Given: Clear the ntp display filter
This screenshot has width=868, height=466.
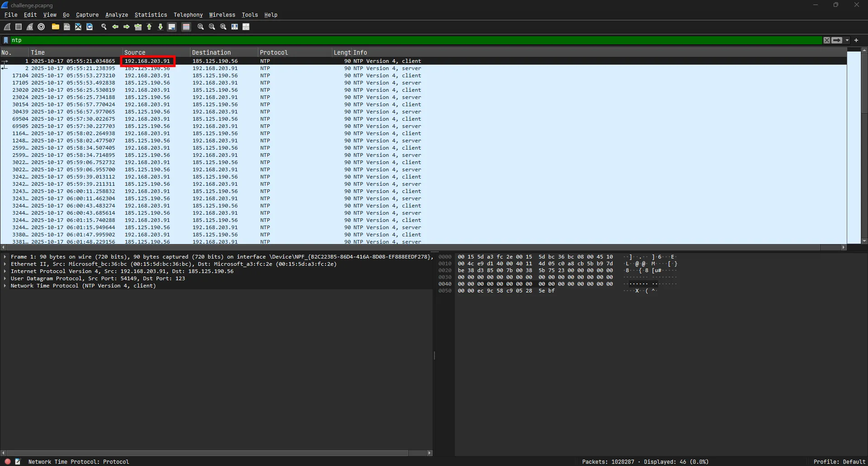Looking at the screenshot, I should pos(826,40).
